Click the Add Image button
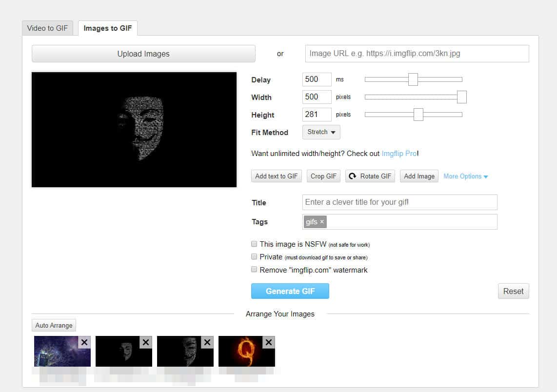This screenshot has width=557, height=392. [x=419, y=176]
